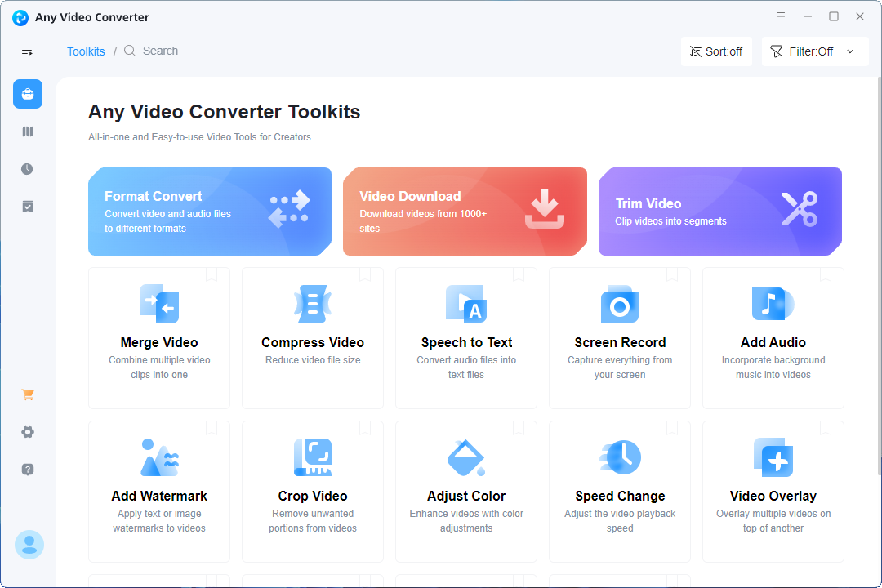Bookmark the Merge Video card
This screenshot has width=882, height=588.
tap(212, 274)
